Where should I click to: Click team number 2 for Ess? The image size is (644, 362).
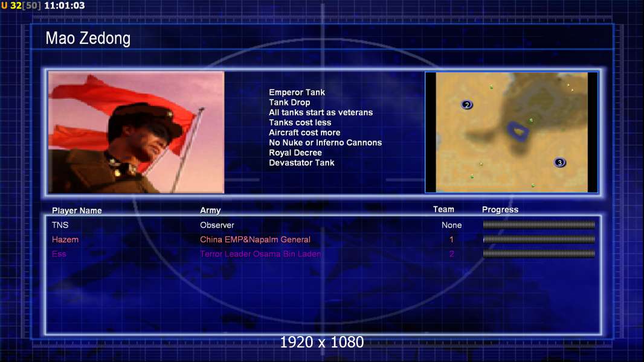(x=451, y=254)
